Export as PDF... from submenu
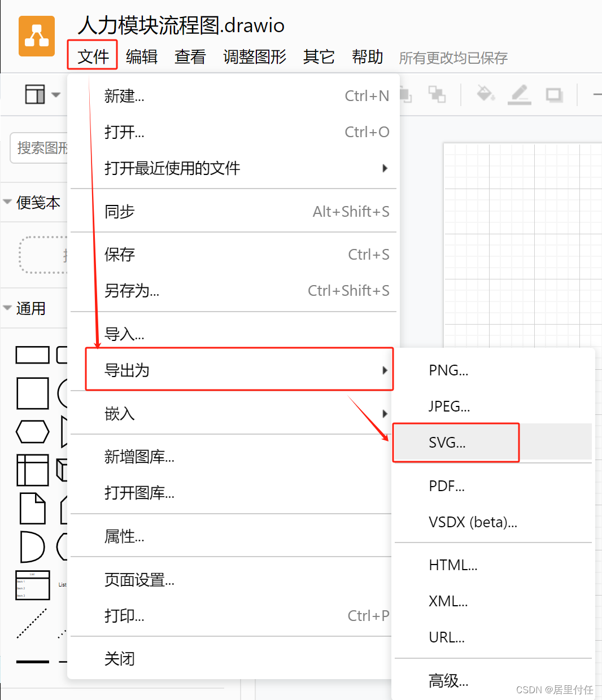The width and height of the screenshot is (602, 700). point(493,486)
